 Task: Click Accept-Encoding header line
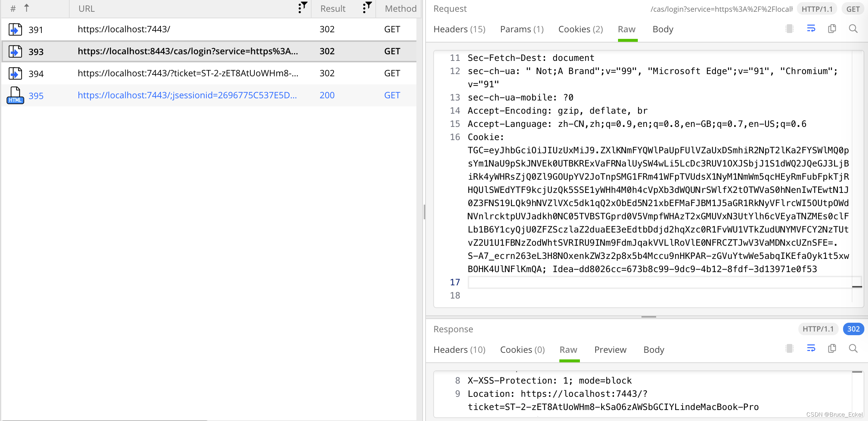click(558, 111)
